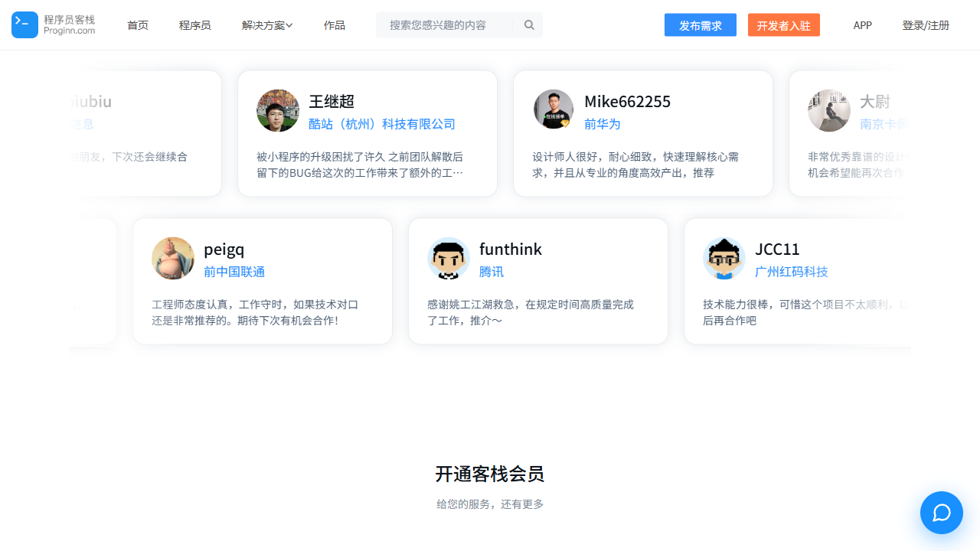
Task: Click 王继超's avatar photo
Action: point(278,110)
